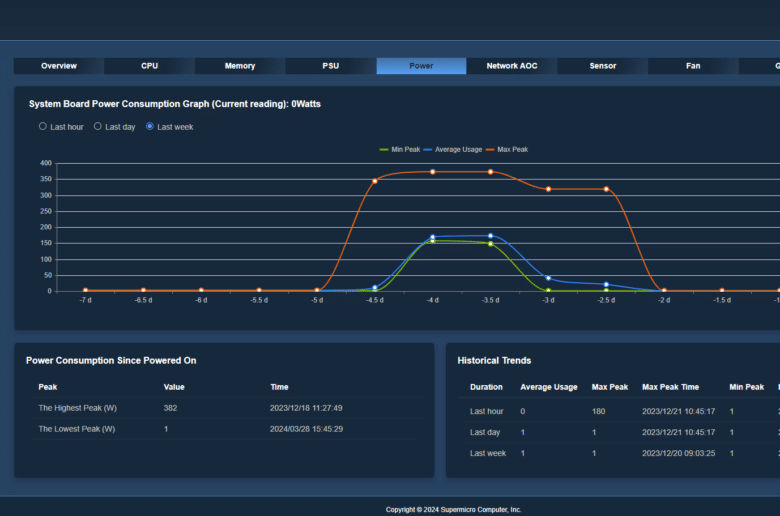This screenshot has height=516, width=780.
Task: Click the Average Usage column header
Action: tap(549, 387)
